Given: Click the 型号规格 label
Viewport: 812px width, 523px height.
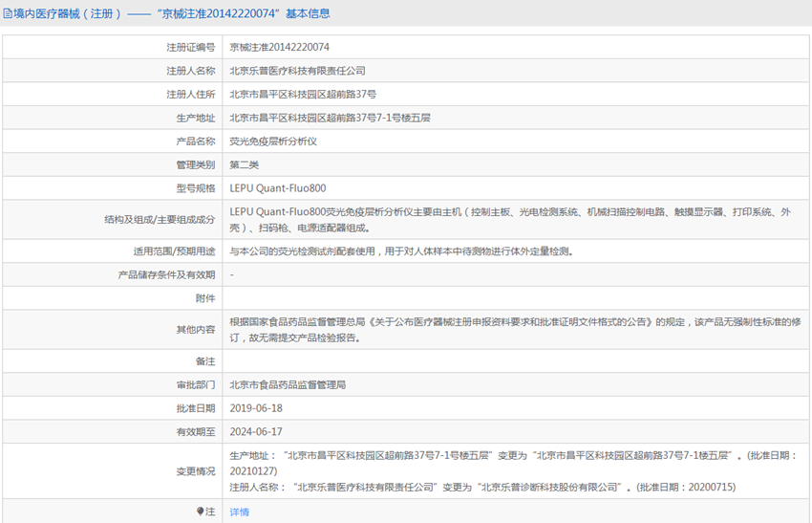Looking at the screenshot, I should 195,188.
